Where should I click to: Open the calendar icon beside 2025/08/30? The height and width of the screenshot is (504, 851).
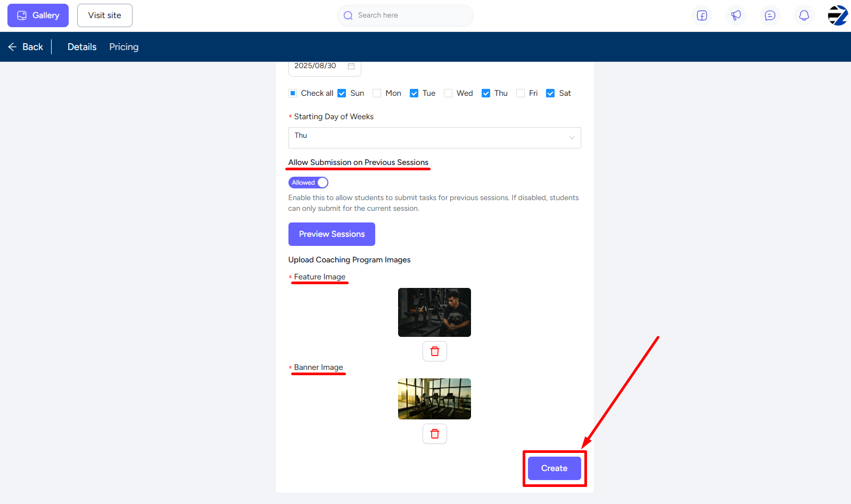point(351,66)
